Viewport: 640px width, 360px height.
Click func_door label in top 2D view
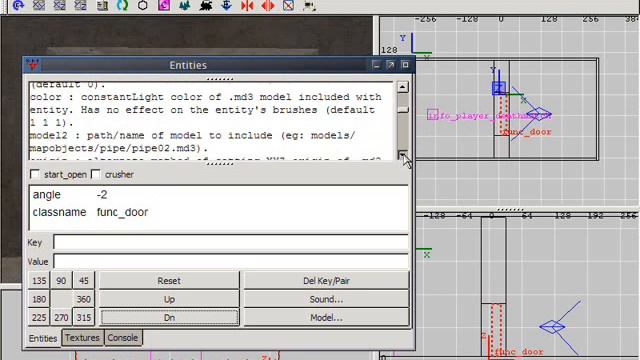[x=527, y=132]
